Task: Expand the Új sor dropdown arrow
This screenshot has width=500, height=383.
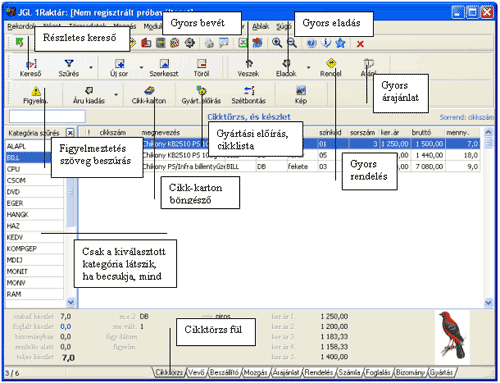Action: pyautogui.click(x=141, y=68)
